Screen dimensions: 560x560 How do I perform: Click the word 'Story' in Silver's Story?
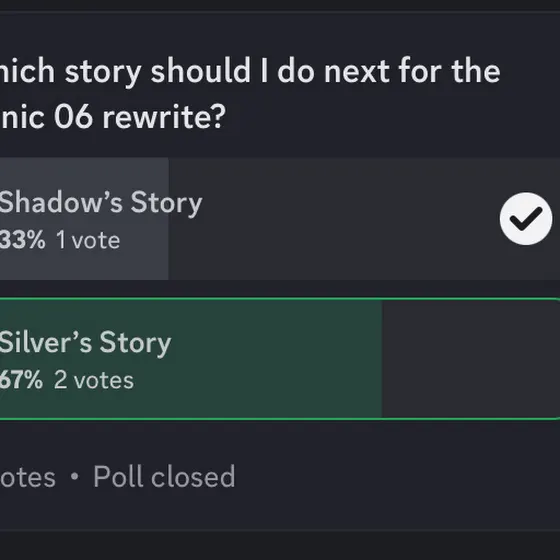tap(135, 343)
